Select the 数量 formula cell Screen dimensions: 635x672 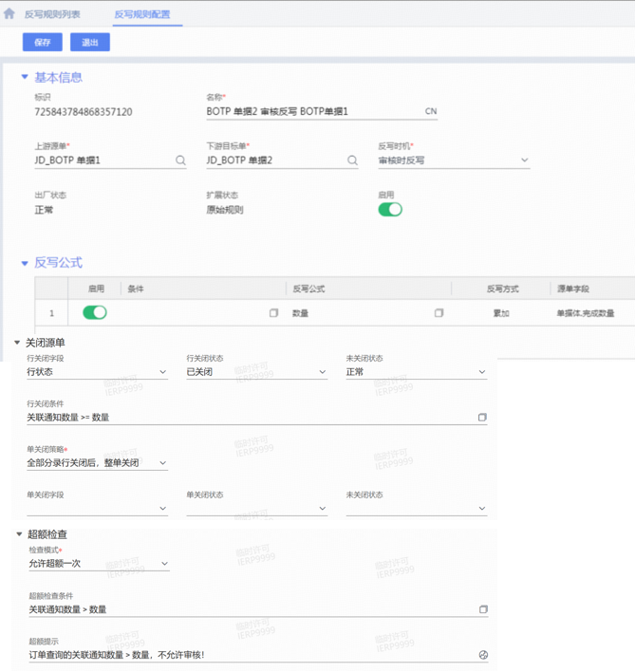click(300, 313)
